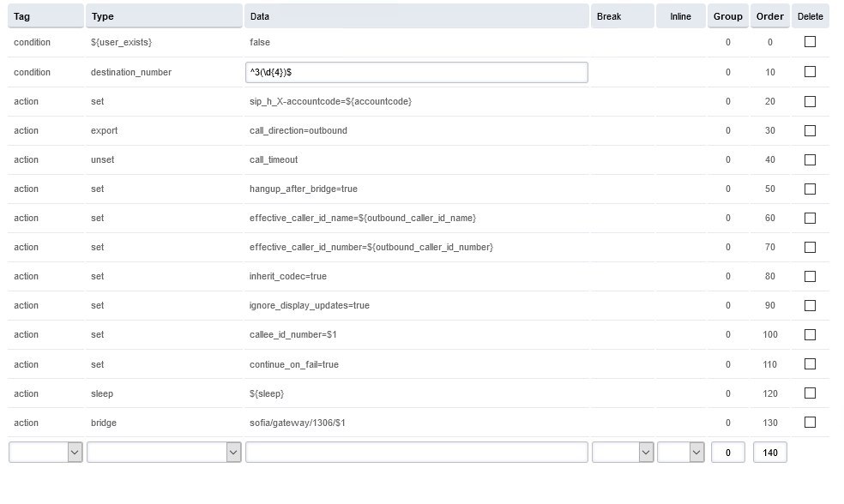Mark bridge sofia/gateway row for deletion
The height and width of the screenshot is (504, 844).
tap(810, 423)
